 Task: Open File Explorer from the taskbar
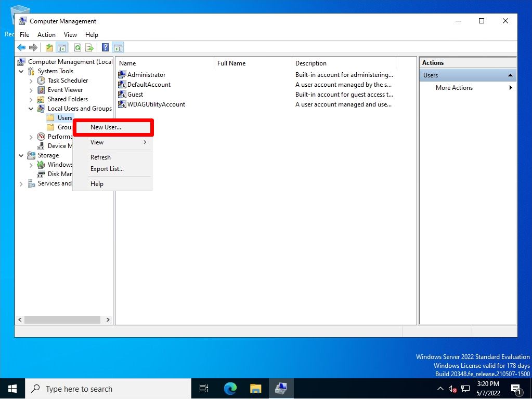click(x=255, y=389)
